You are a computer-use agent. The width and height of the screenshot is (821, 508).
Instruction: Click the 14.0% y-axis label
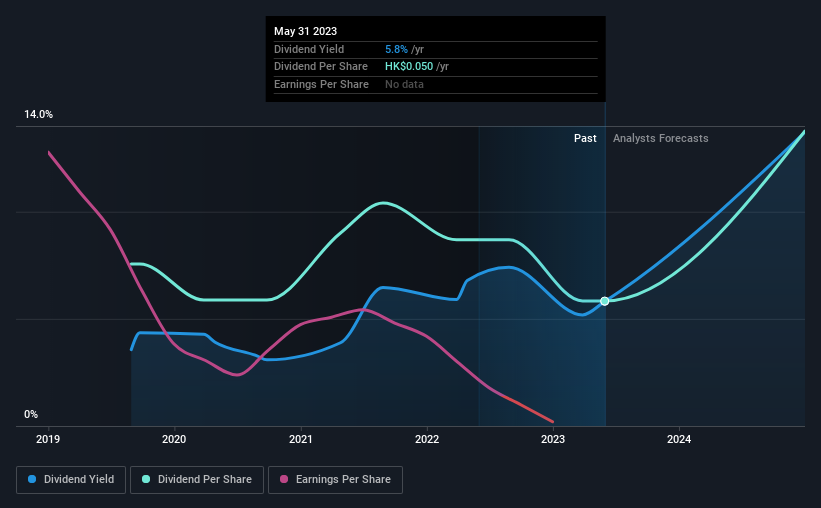click(x=39, y=115)
